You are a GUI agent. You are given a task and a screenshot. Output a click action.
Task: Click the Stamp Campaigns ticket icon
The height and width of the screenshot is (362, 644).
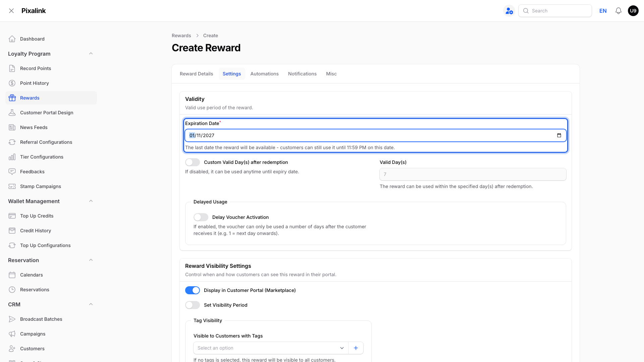point(12,186)
